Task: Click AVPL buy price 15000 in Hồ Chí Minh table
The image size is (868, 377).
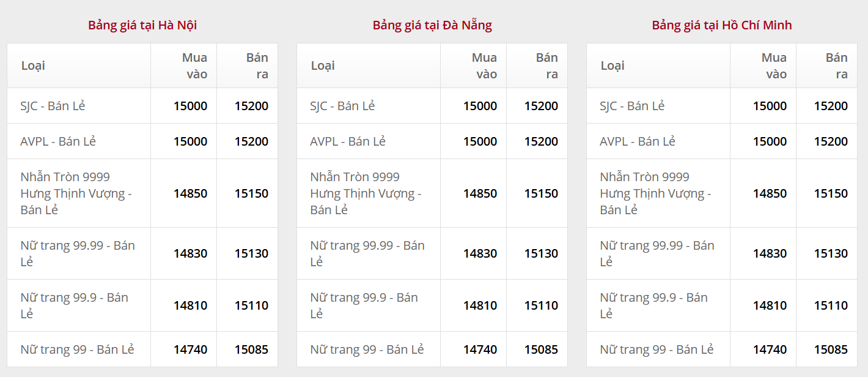Action: (x=770, y=141)
